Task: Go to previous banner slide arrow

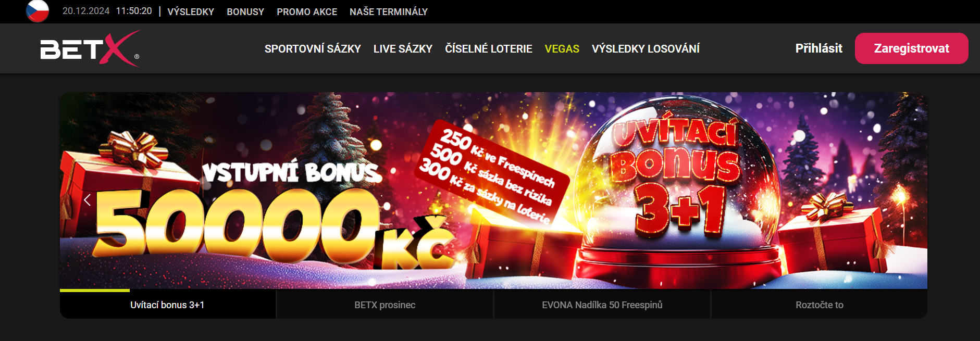Action: pos(87,200)
